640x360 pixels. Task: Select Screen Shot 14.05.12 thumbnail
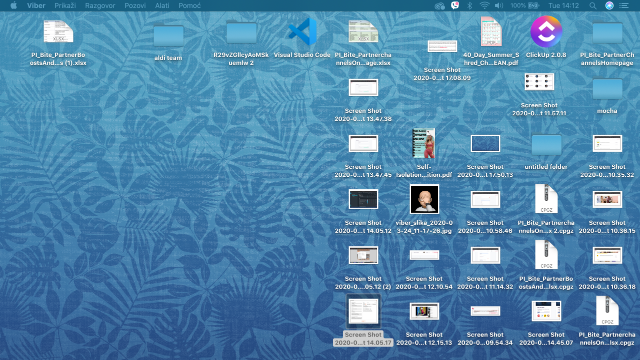[x=363, y=200]
